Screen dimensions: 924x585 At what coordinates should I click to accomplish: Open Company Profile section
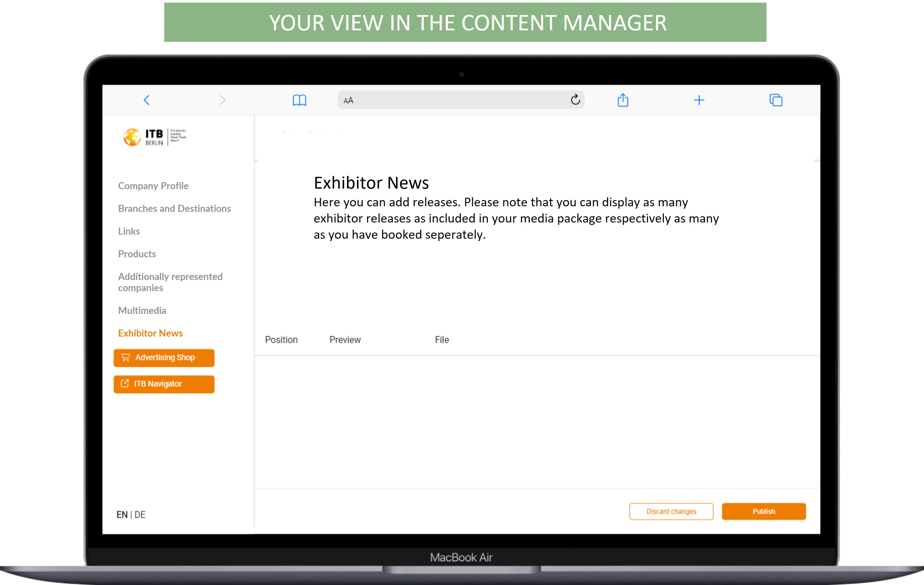(153, 186)
